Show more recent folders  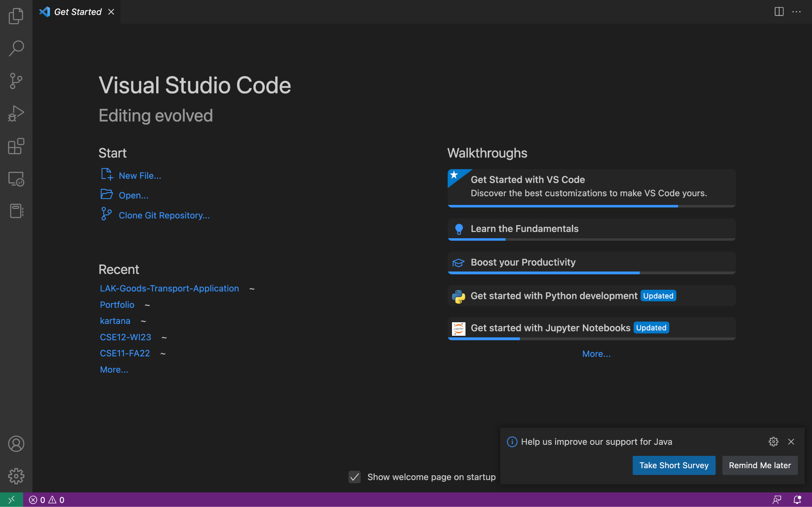point(114,370)
